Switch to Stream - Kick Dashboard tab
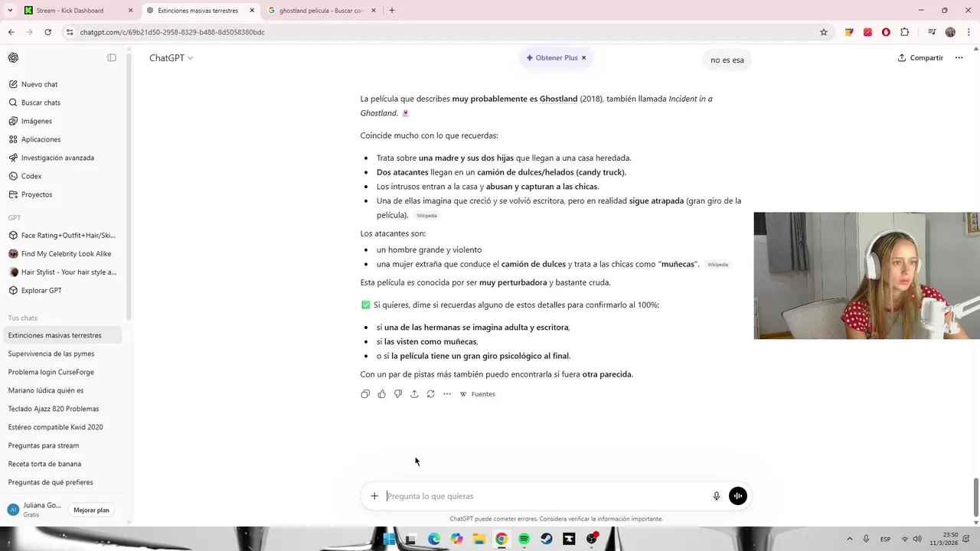This screenshot has height=551, width=980. click(77, 11)
